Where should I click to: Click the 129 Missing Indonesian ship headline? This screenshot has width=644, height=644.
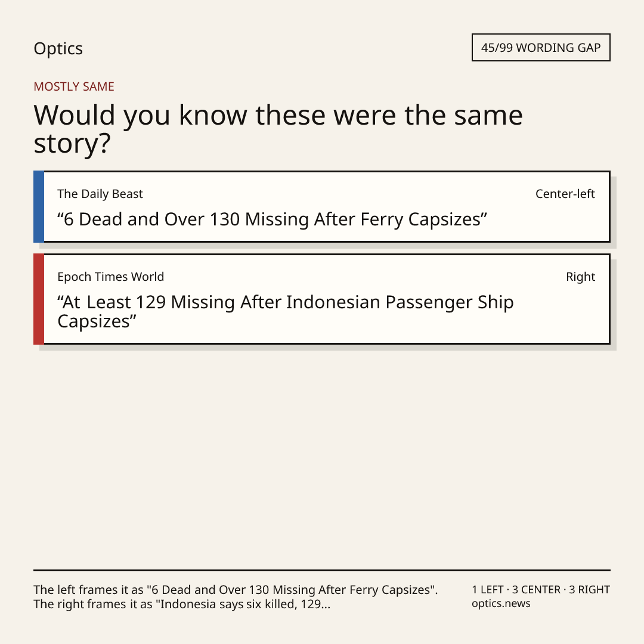pos(286,312)
